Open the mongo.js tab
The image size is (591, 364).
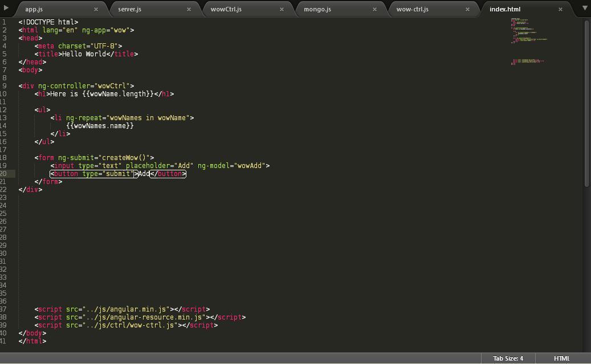click(x=317, y=10)
